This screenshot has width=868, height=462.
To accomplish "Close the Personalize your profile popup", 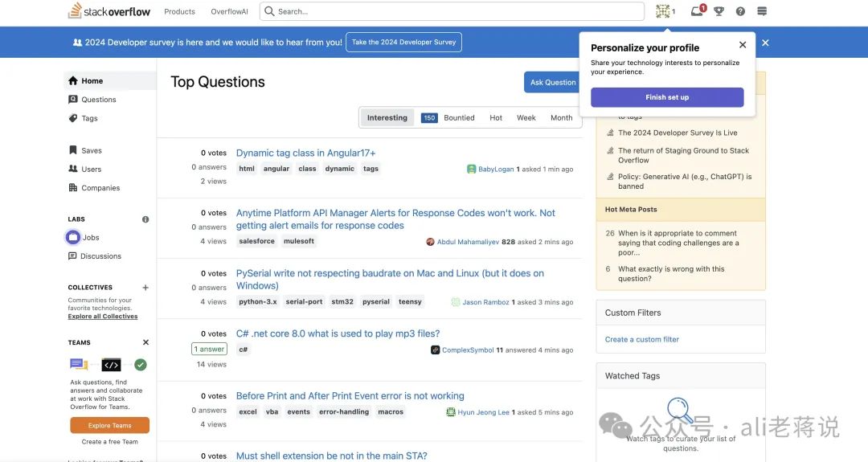I will 743,45.
